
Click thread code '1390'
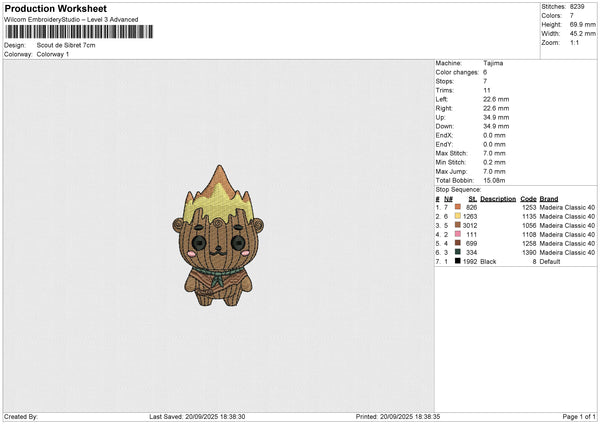pyautogui.click(x=529, y=253)
